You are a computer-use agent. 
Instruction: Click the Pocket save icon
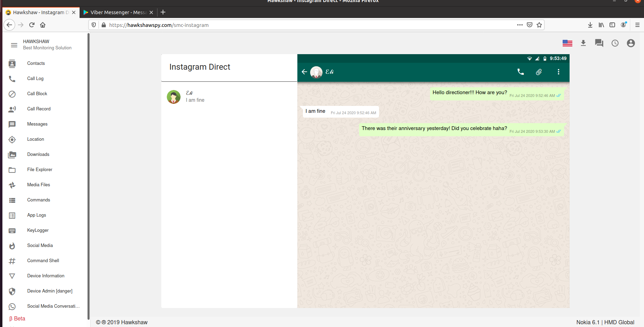click(x=530, y=25)
